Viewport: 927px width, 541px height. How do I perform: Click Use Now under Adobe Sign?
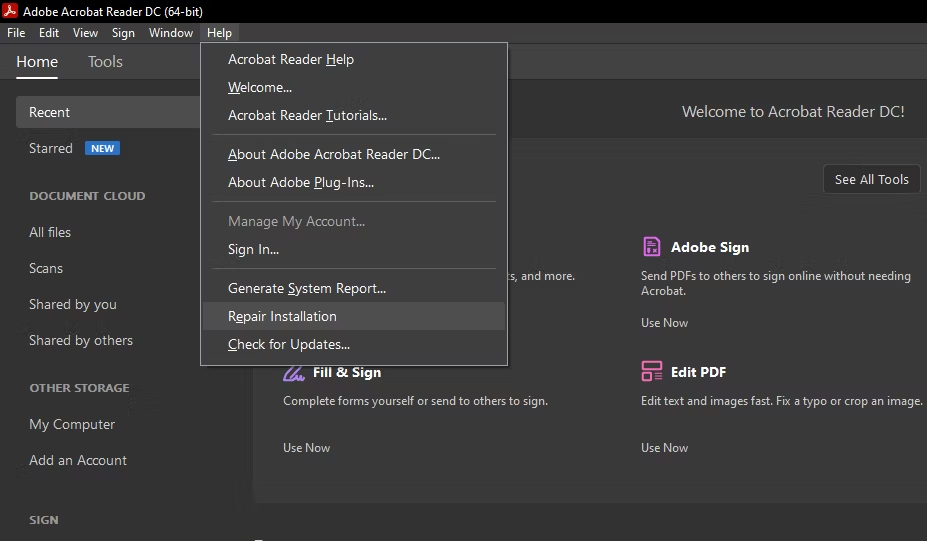point(664,323)
